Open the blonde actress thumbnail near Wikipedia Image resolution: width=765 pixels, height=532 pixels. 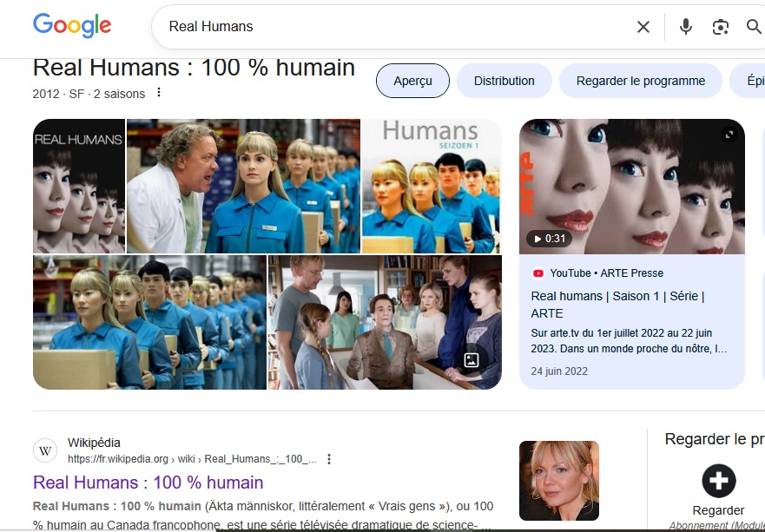coord(558,480)
